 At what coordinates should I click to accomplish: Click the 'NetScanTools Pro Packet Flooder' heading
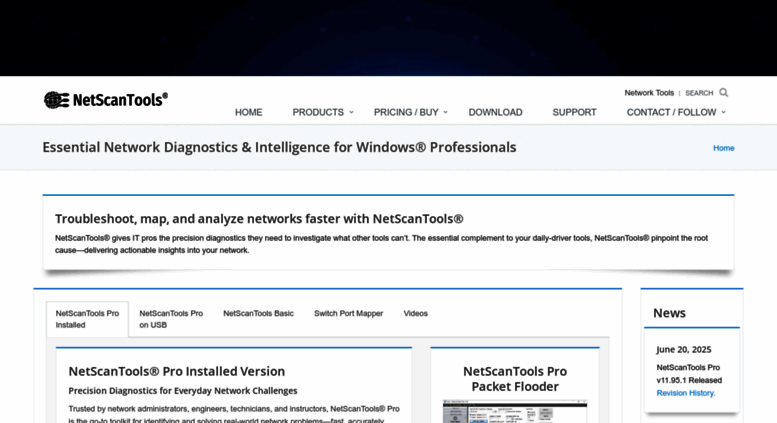[515, 379]
